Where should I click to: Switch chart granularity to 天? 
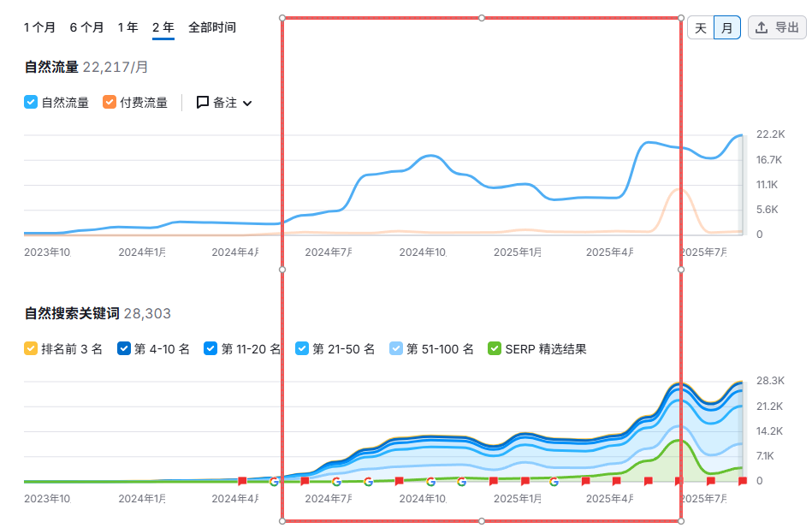[x=700, y=27]
